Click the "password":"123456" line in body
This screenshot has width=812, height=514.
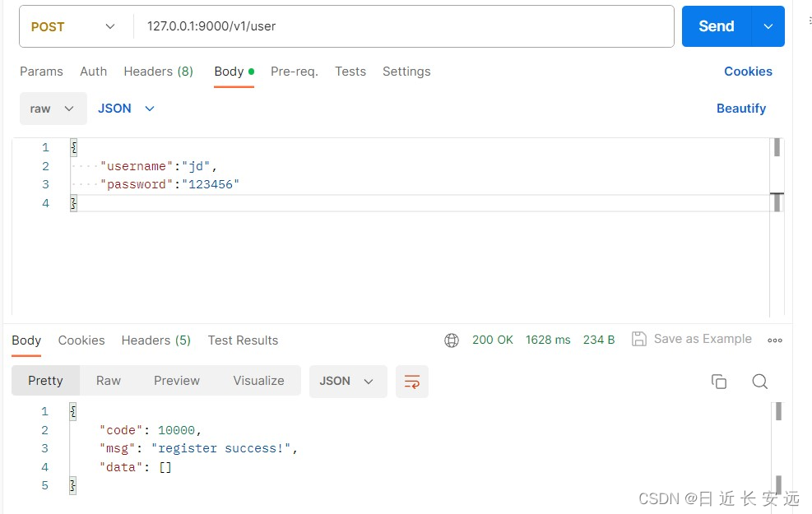tap(169, 184)
